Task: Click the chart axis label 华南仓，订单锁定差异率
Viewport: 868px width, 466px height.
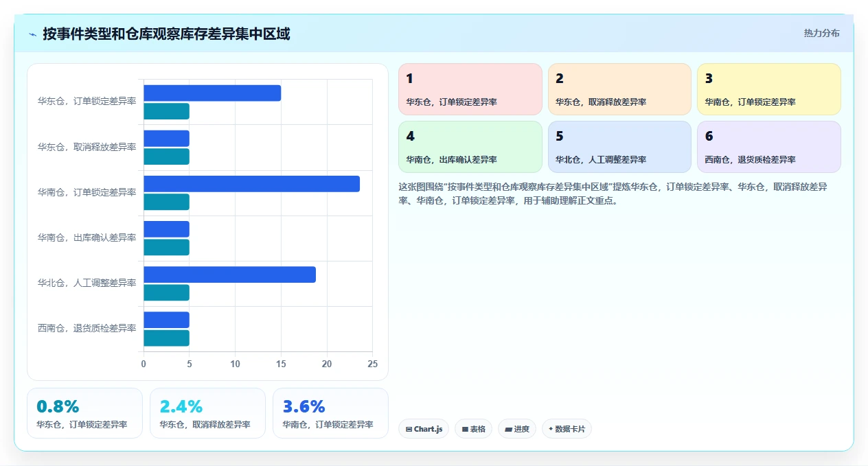Action: tap(87, 192)
